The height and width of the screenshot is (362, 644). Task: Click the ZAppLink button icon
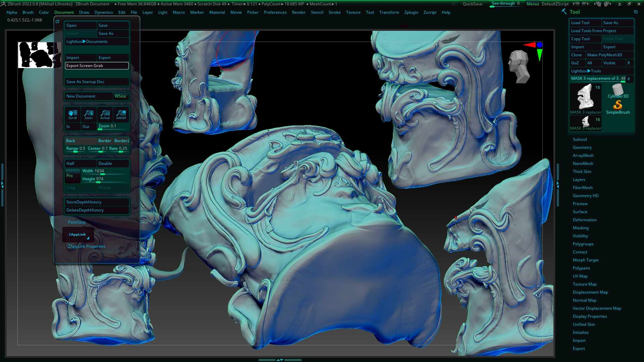tap(78, 234)
